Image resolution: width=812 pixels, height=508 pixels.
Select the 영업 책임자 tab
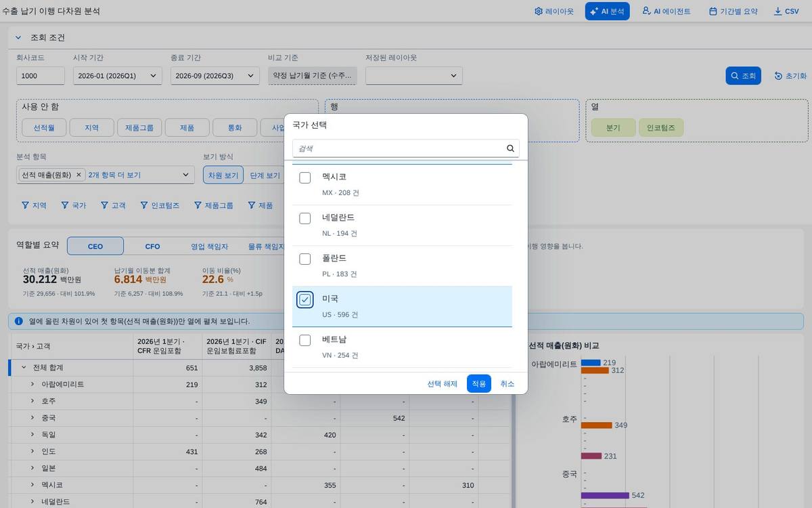pos(209,246)
